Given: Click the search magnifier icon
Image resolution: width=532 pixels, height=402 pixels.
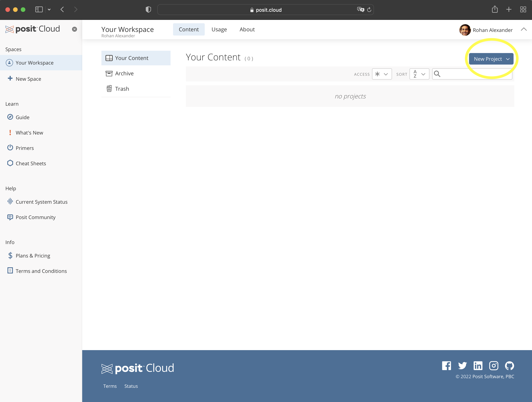Looking at the screenshot, I should pos(437,74).
